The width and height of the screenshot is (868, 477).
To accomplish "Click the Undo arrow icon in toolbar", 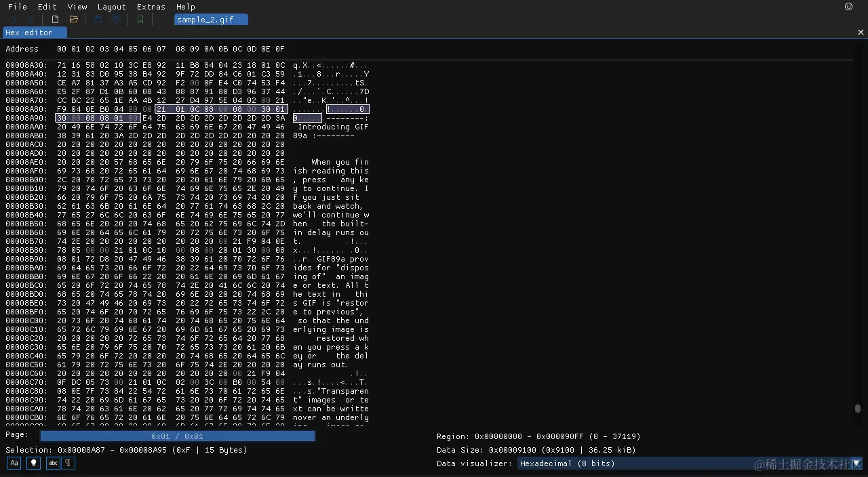I will (12, 20).
